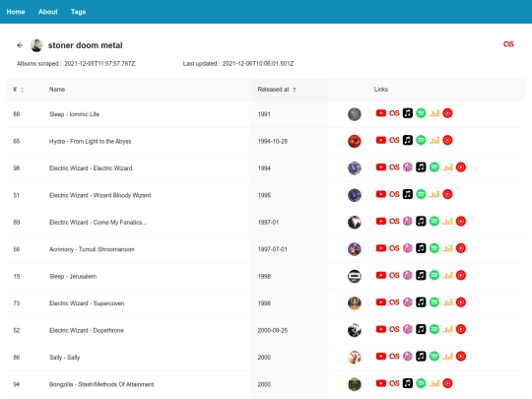Click the Sleep - Jerusalem album cover
The height and width of the screenshot is (399, 532).
pos(355,276)
